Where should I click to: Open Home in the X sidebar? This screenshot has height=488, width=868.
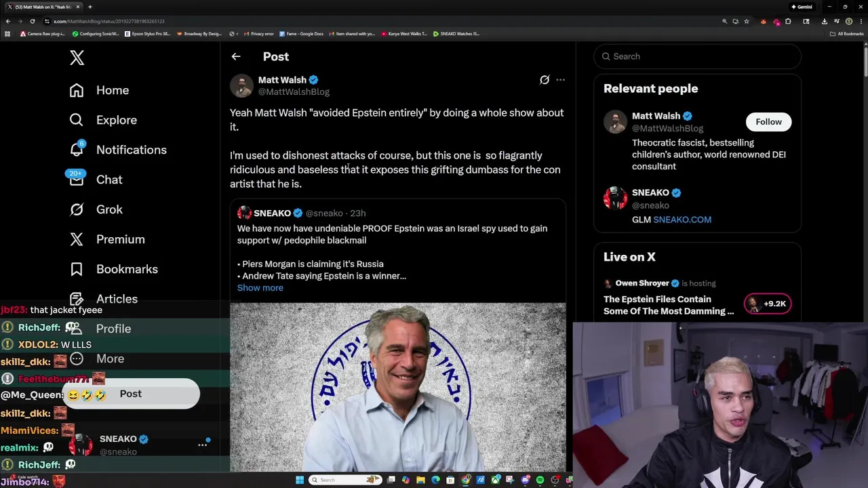point(99,90)
